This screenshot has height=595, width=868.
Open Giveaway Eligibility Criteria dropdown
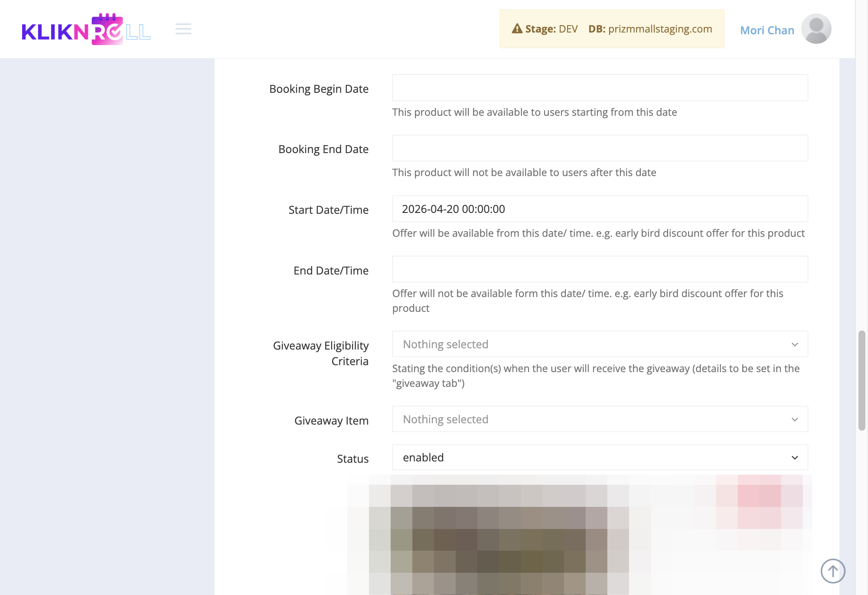(600, 344)
